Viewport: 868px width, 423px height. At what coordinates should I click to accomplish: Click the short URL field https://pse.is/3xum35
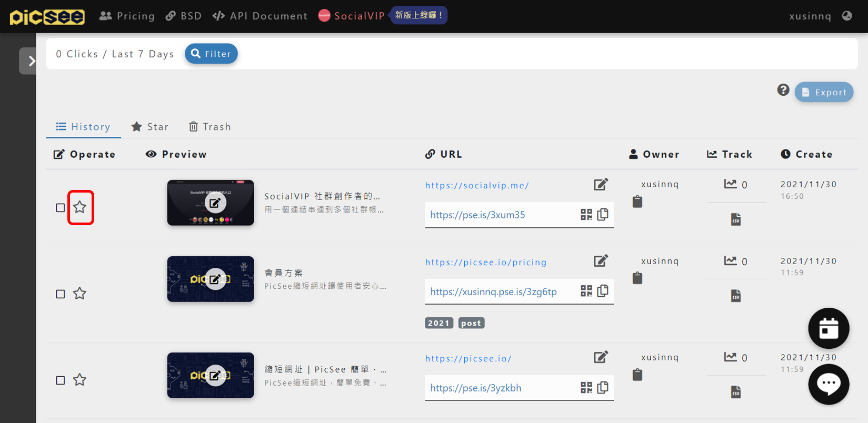[x=519, y=215]
